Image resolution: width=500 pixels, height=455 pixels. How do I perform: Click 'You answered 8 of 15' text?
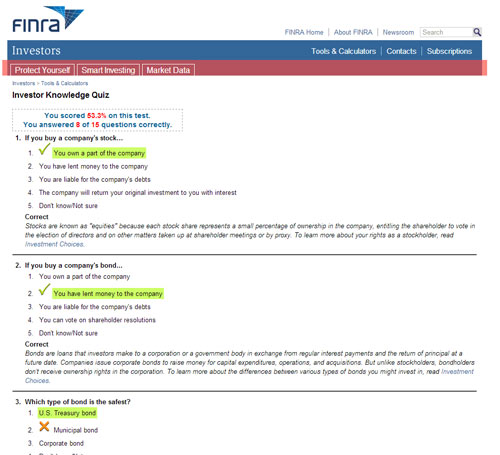coord(97,125)
